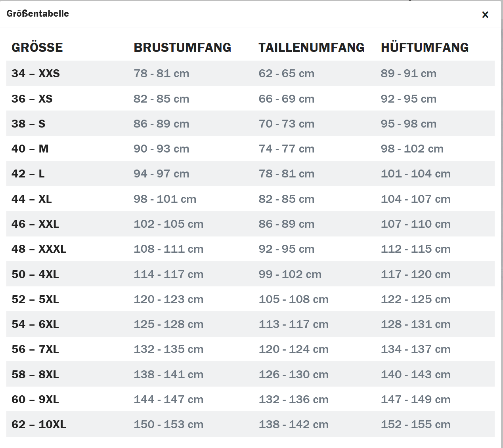Click the 46 – XXL size label
This screenshot has width=503, height=448.
(35, 224)
